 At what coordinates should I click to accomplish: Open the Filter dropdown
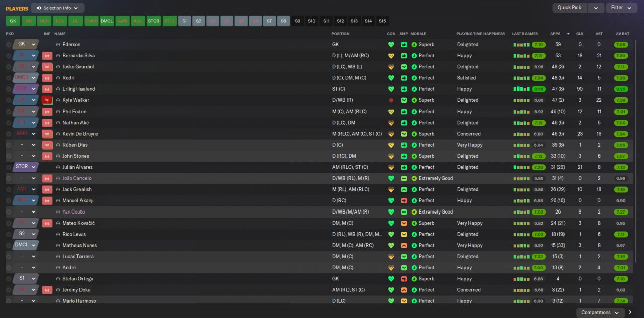[x=622, y=8]
